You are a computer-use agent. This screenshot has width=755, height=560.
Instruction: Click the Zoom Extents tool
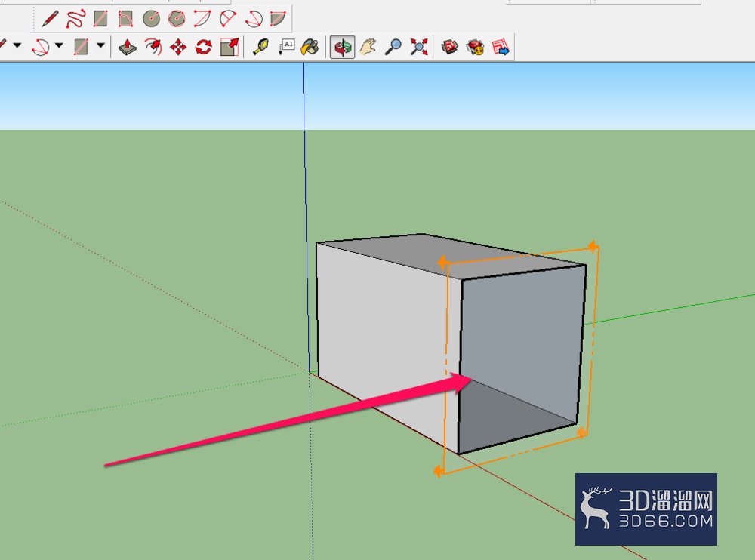click(x=418, y=47)
